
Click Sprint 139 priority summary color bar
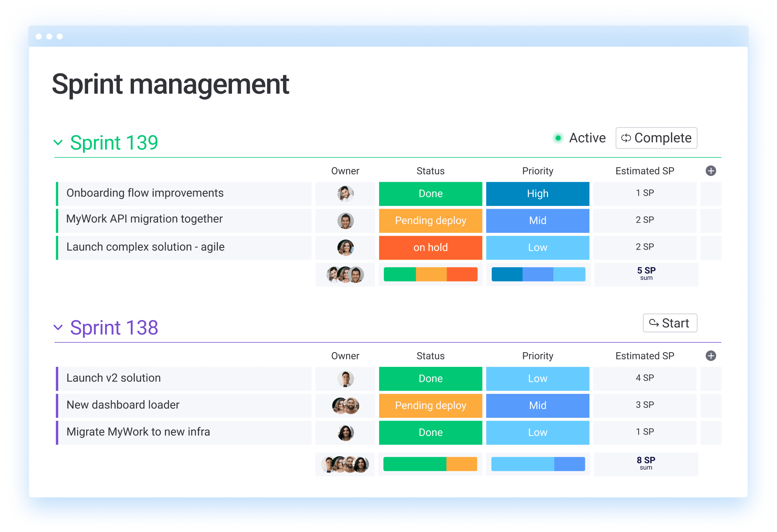coord(538,274)
